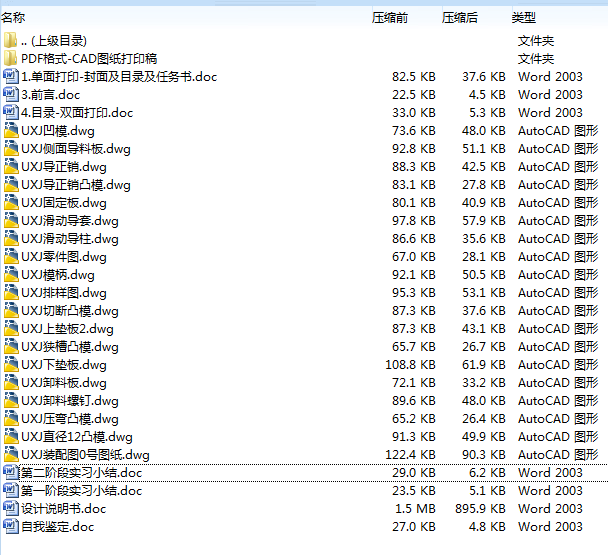Select file name 第二阶段实习小结.doc
608x555 pixels.
coord(81,473)
